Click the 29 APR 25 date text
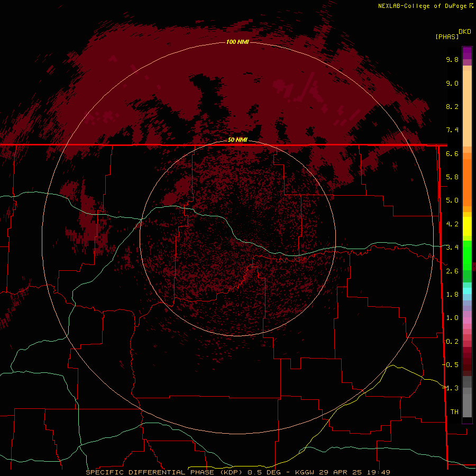 (x=341, y=472)
